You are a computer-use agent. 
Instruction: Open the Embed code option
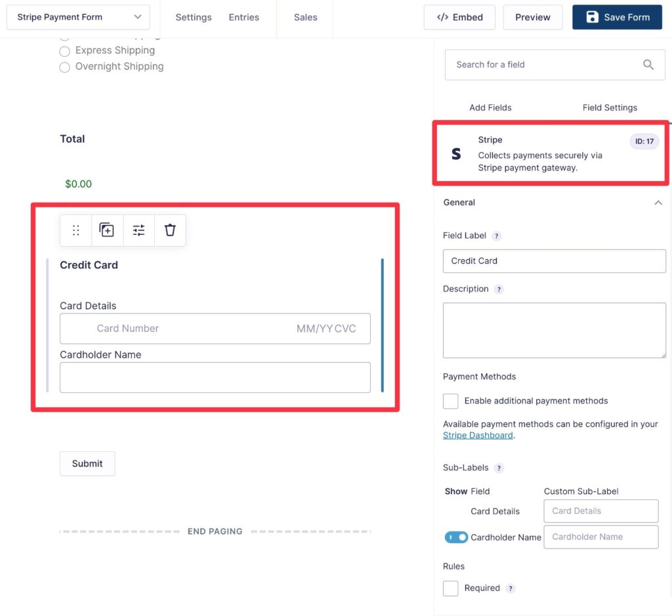point(459,17)
